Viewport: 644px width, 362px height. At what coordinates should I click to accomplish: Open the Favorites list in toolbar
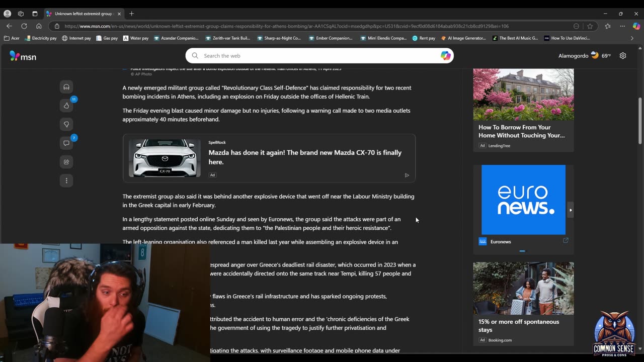[x=608, y=26]
